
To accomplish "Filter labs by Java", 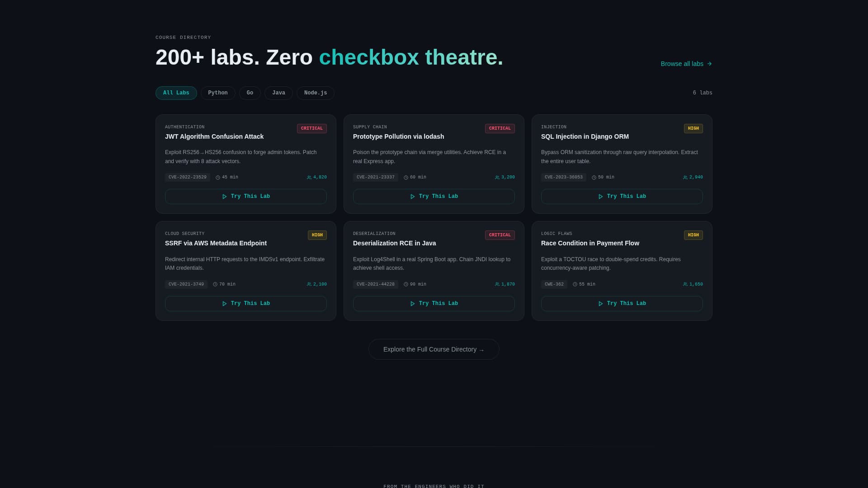I will click(x=278, y=93).
